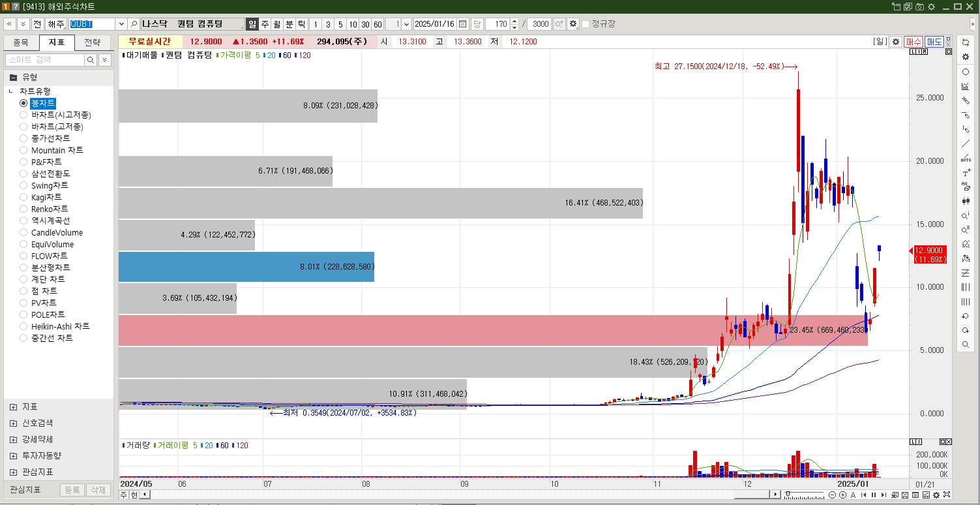Image resolution: width=980 pixels, height=505 pixels.
Task: Click the smart search magnifier in sidebar
Action: click(x=91, y=60)
